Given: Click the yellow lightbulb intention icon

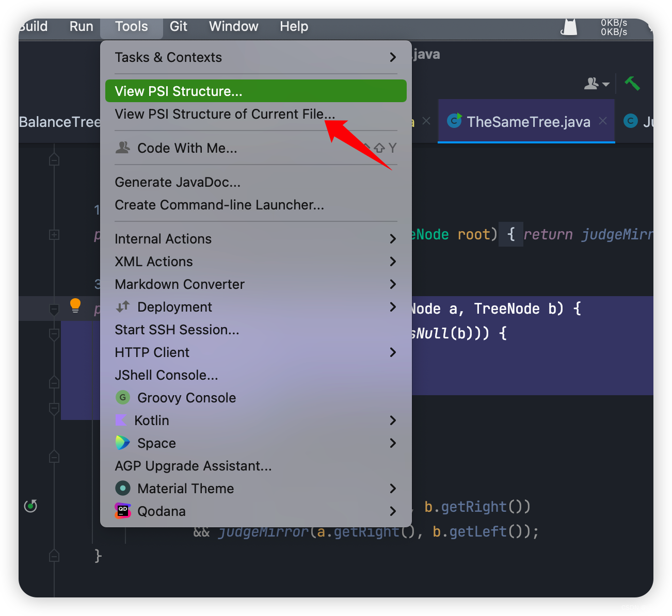Looking at the screenshot, I should pos(75,305).
